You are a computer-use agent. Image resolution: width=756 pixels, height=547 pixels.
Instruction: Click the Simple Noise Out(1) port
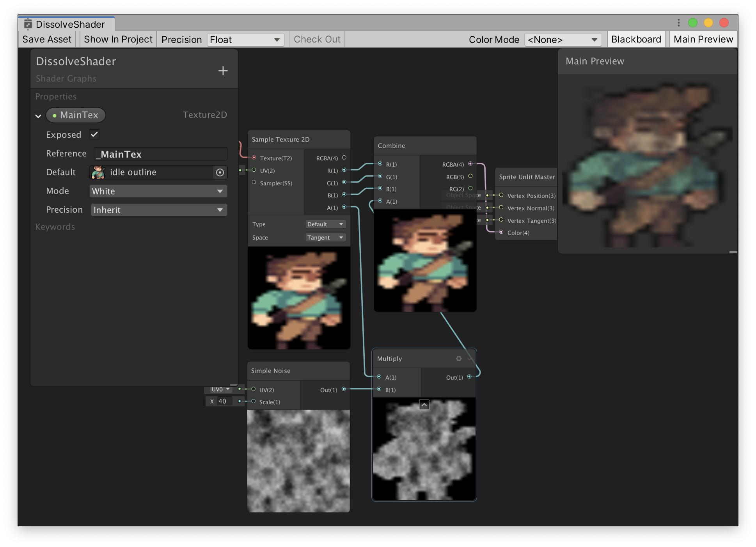(x=344, y=389)
